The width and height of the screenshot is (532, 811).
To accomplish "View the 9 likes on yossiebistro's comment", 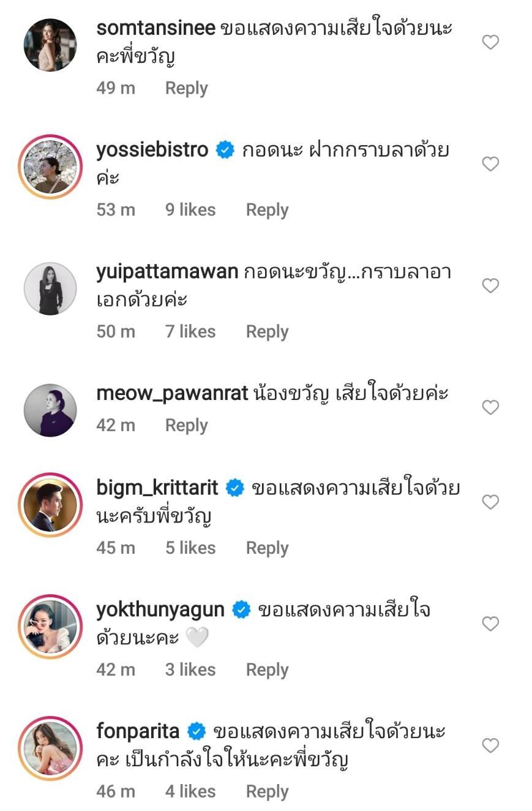I will click(x=190, y=210).
